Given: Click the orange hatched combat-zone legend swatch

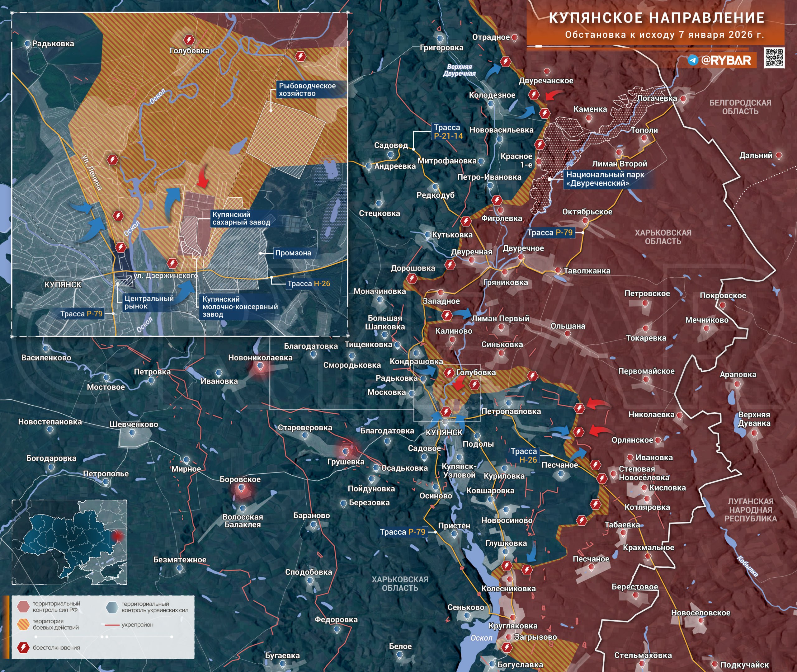Looking at the screenshot, I should (x=23, y=624).
